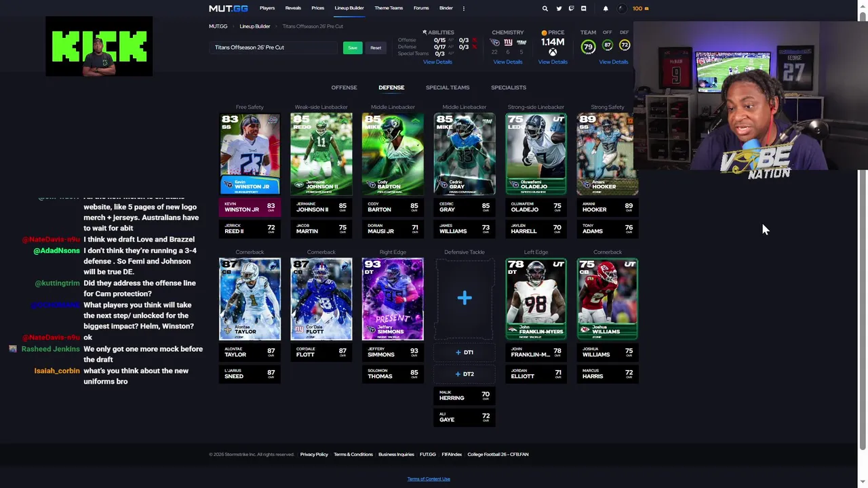
Task: Click the Titans chemistry logo
Action: click(x=494, y=42)
